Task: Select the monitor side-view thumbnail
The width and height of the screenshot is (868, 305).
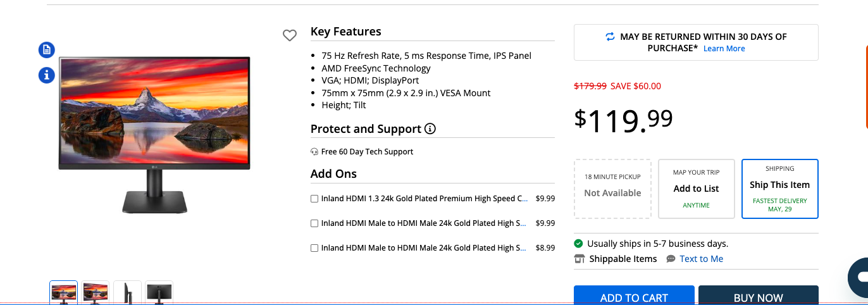Action: (127, 292)
